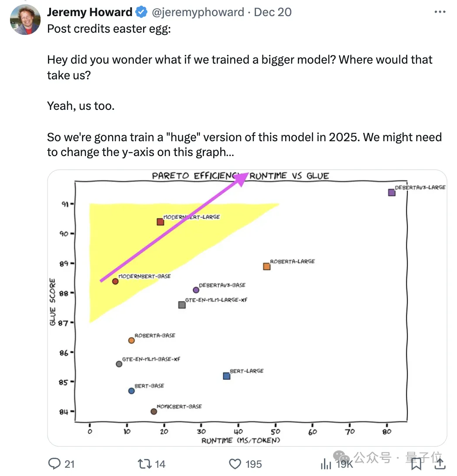Like the tweet with the heart icon

(235, 464)
